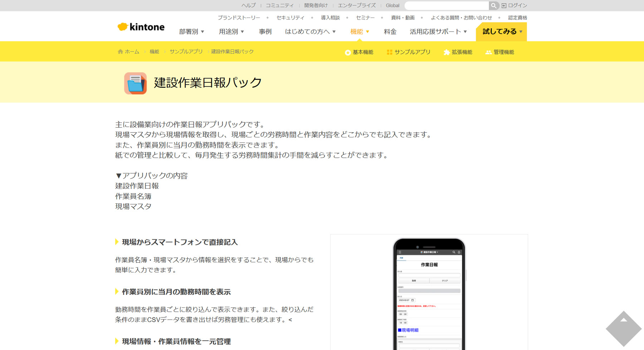Click the 建設作業日報パック folder app icon
Image resolution: width=644 pixels, height=350 pixels.
pos(135,83)
